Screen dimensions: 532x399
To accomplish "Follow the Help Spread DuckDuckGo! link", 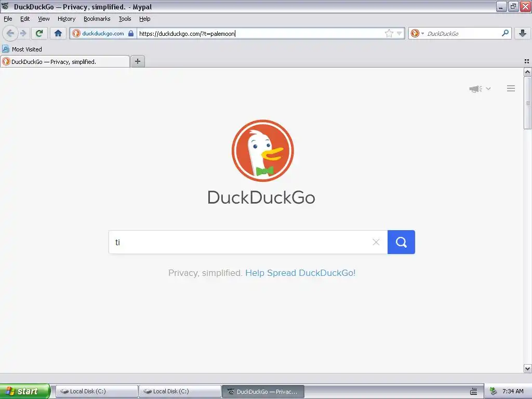I will 300,273.
